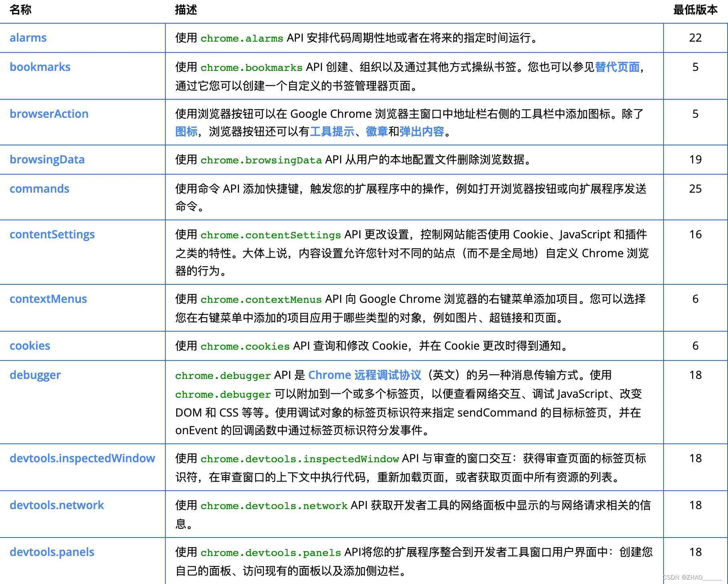Open the alarms API link

coord(28,38)
